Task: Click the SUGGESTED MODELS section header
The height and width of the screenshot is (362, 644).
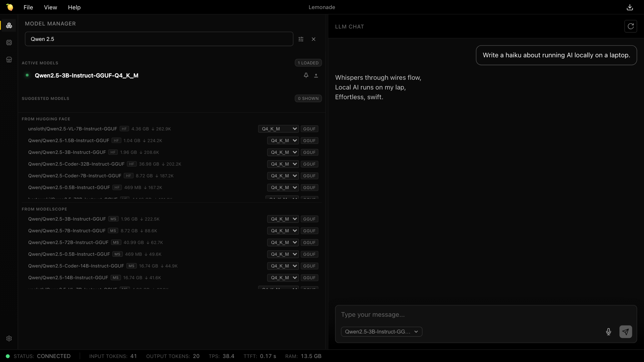Action: [45, 99]
